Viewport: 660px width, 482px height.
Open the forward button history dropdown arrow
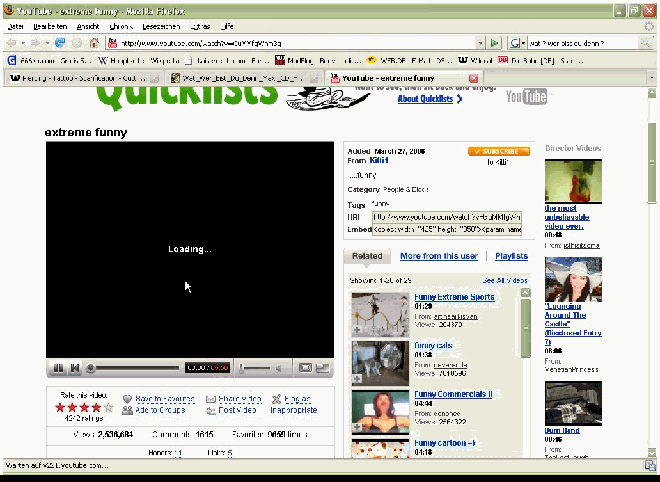point(47,43)
